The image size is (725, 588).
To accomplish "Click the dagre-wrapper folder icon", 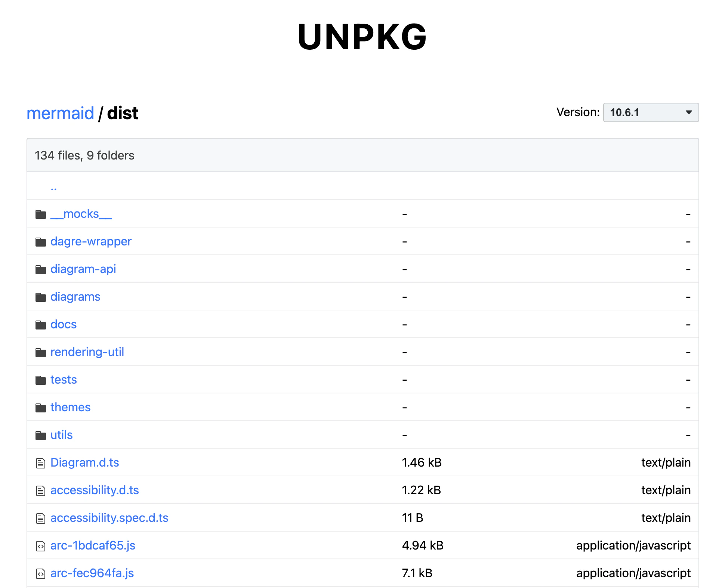I will [40, 242].
